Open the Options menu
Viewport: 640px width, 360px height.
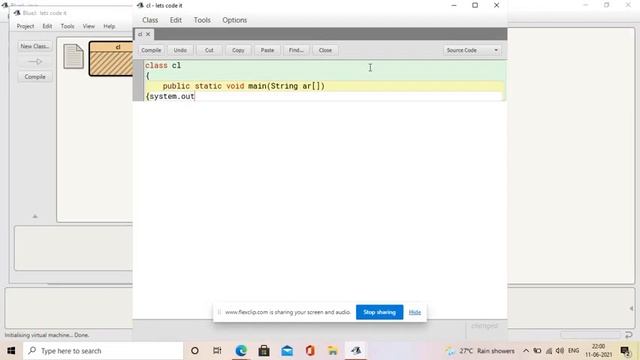[x=235, y=20]
